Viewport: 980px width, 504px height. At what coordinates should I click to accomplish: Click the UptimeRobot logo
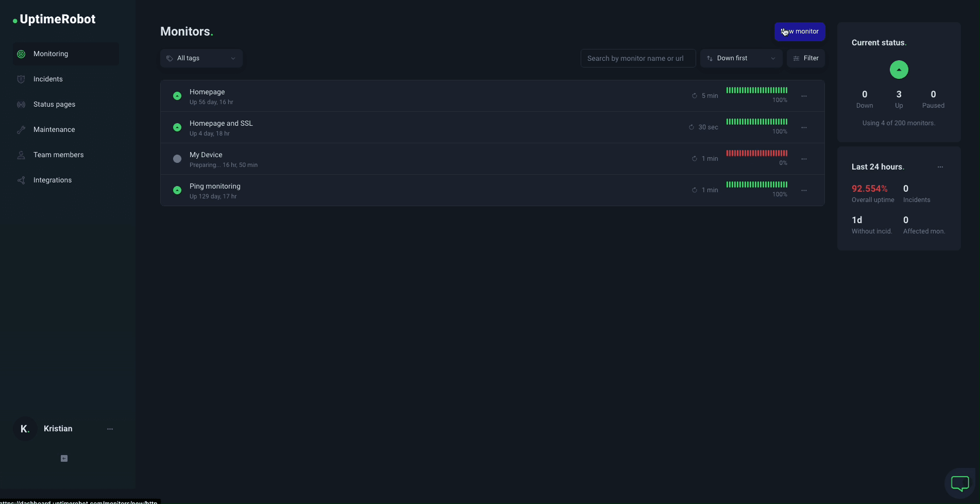point(54,19)
